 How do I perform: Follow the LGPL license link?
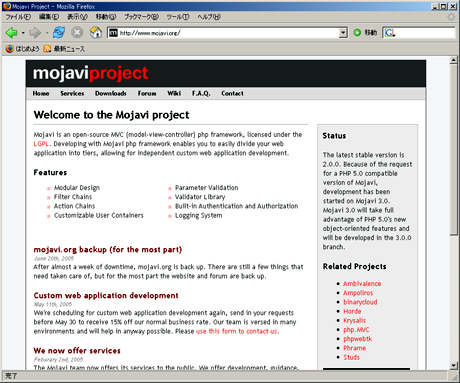(x=41, y=144)
